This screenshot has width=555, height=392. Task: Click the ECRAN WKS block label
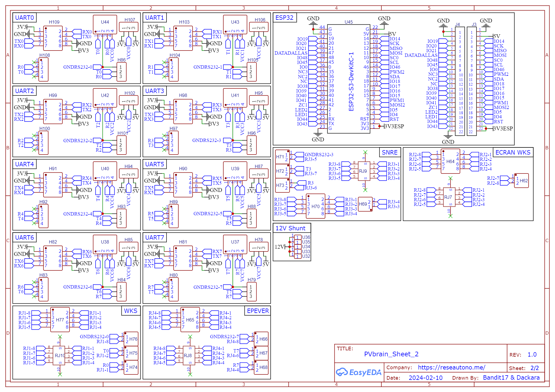(x=513, y=152)
